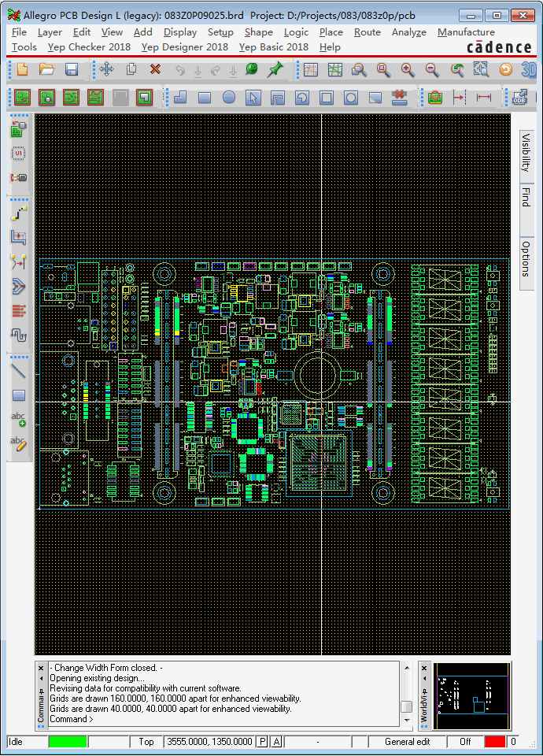Click the Shape Void Rectangle icon
Viewport: 543px width, 756px height.
[x=327, y=98]
